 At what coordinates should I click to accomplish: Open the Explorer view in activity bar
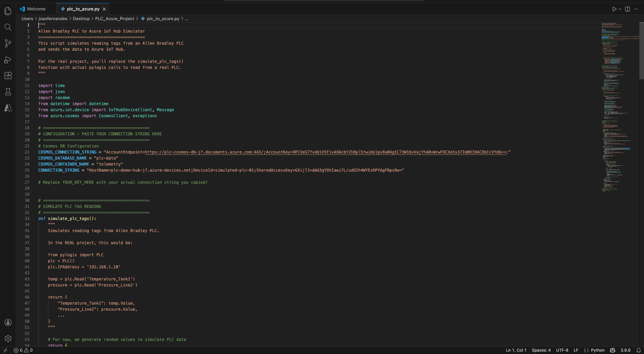point(8,11)
